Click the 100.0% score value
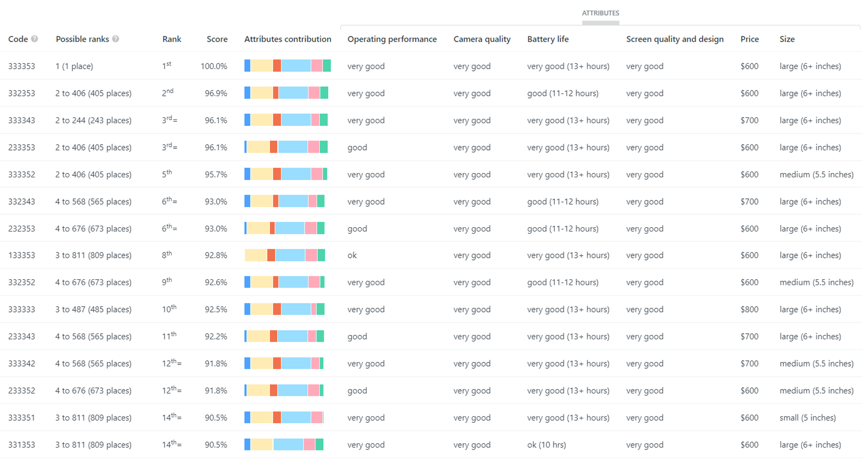Viewport: 868px width, 463px height. [x=214, y=66]
